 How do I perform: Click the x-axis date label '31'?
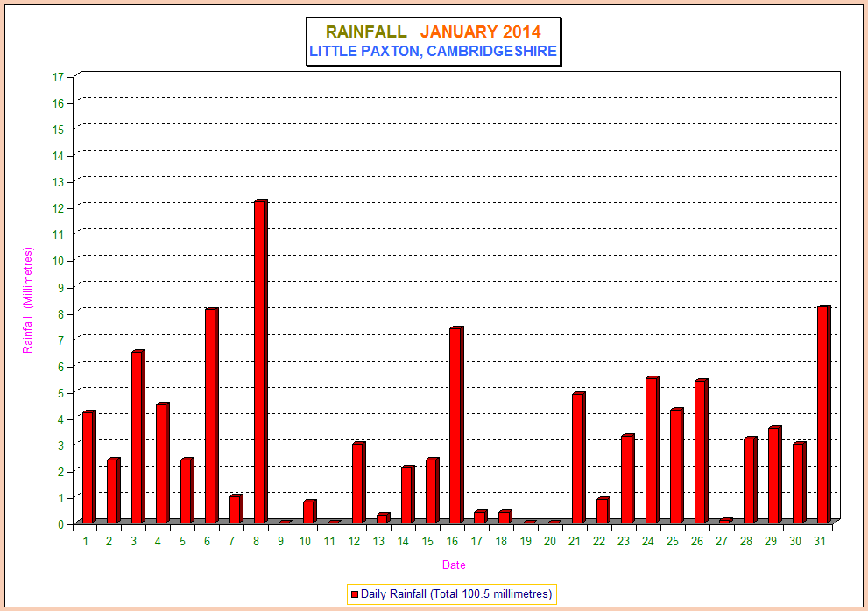820,541
